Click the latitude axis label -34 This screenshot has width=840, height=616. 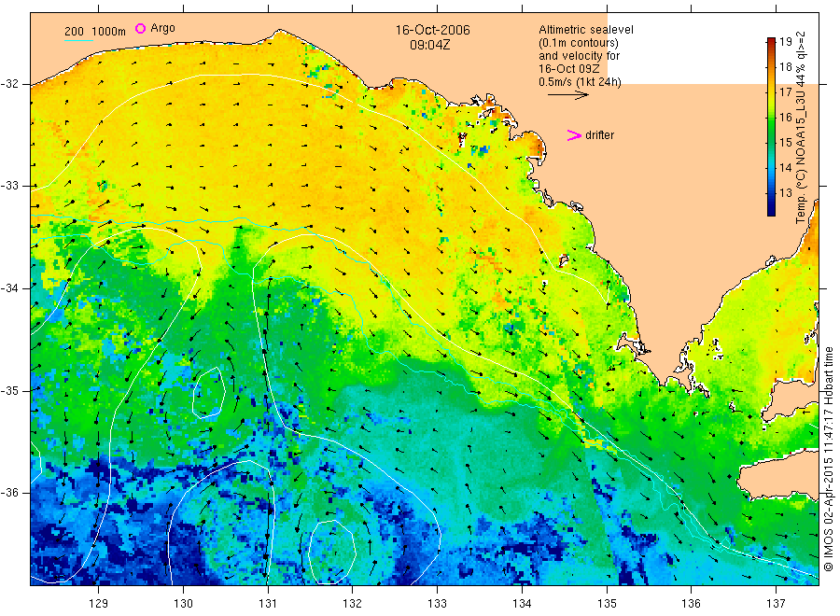coord(9,288)
